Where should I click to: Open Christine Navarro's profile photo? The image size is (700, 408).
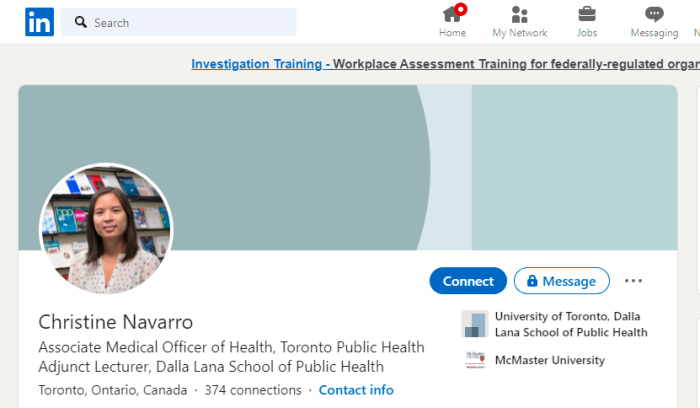pyautogui.click(x=106, y=229)
